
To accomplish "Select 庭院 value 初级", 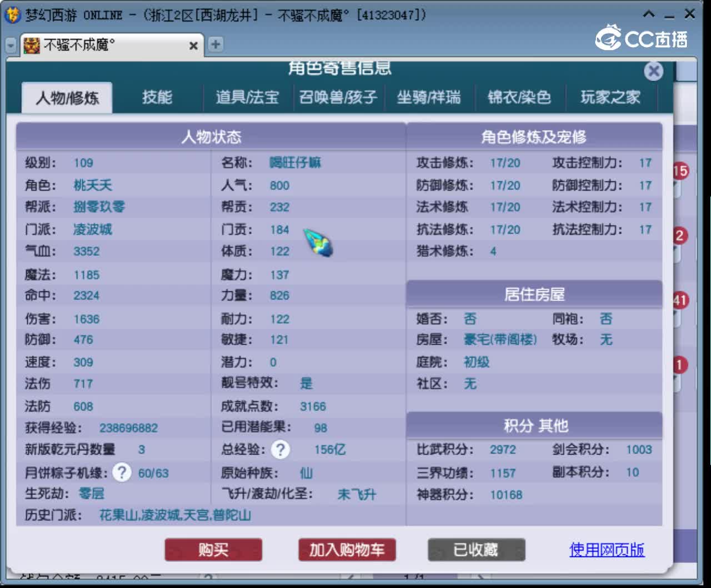I will coord(477,362).
